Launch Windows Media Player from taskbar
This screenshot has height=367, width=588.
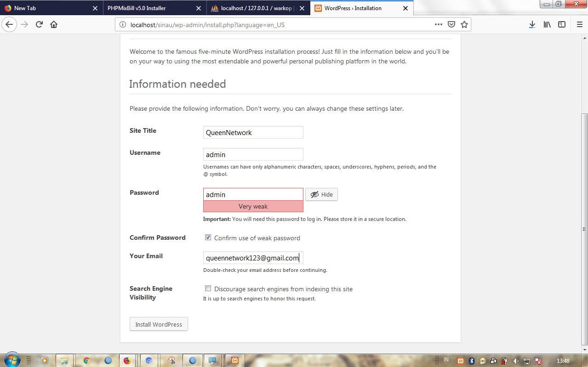click(x=45, y=361)
